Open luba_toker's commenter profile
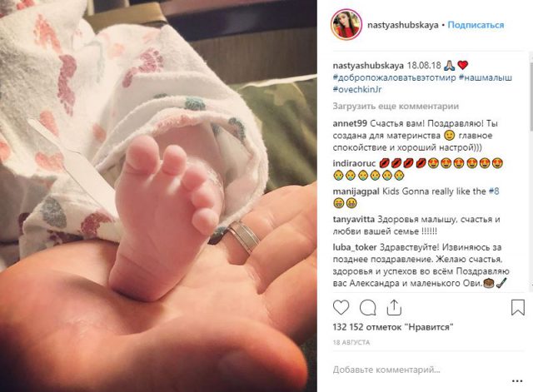 355,247
